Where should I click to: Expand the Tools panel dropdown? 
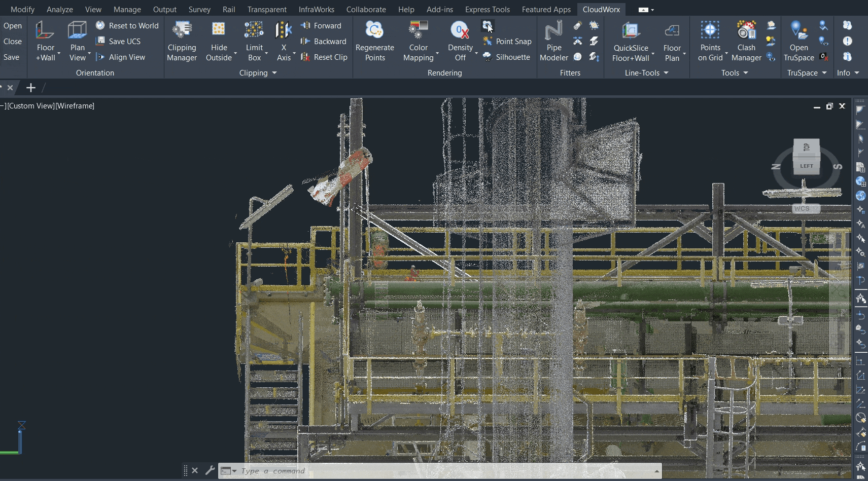746,73
